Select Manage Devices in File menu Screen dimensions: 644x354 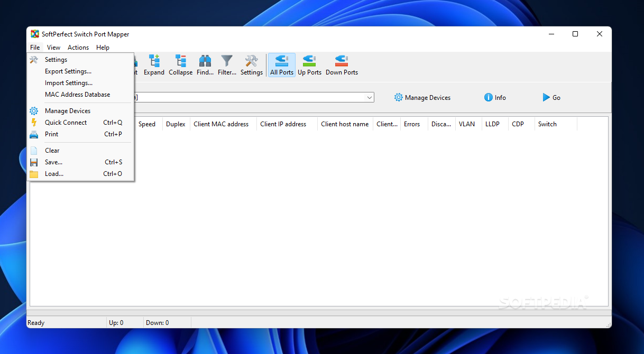click(80, 111)
